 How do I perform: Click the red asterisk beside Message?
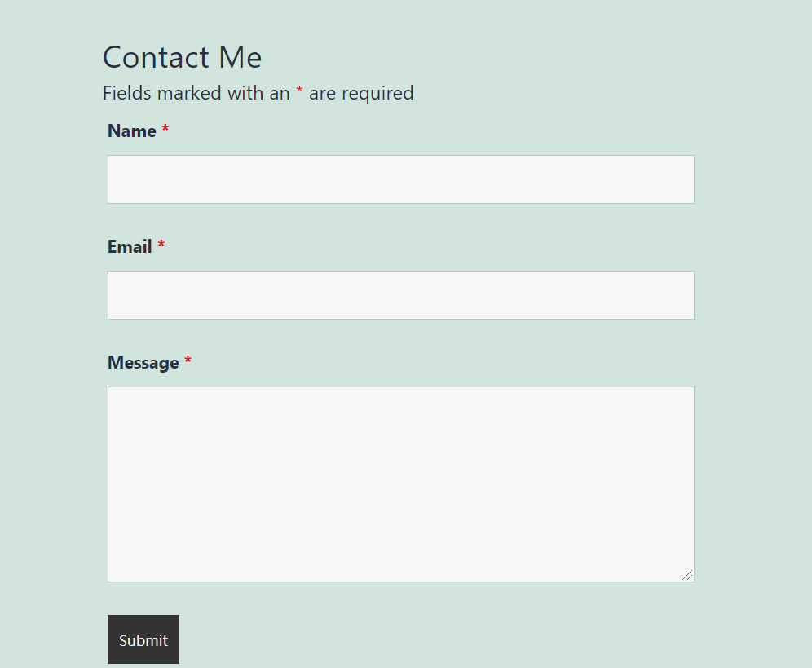(x=188, y=361)
